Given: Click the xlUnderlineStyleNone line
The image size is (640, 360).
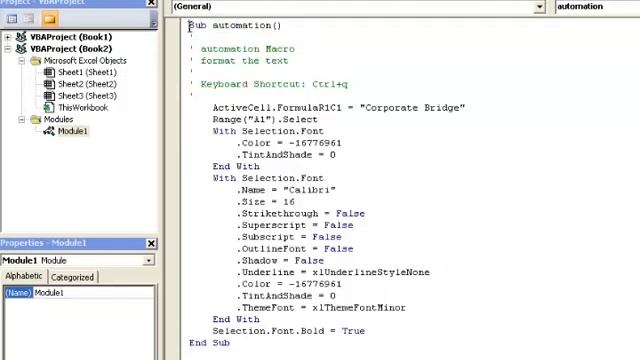Looking at the screenshot, I should [x=333, y=272].
